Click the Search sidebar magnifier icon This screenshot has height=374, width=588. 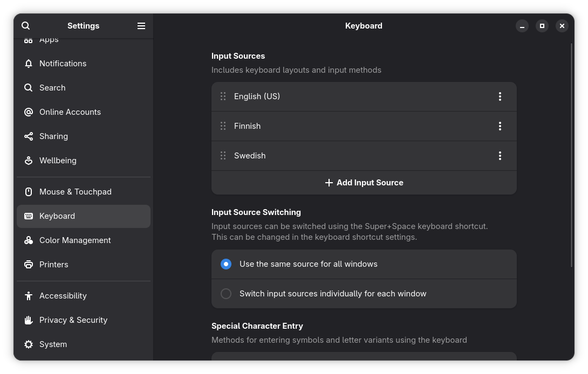[x=29, y=88]
